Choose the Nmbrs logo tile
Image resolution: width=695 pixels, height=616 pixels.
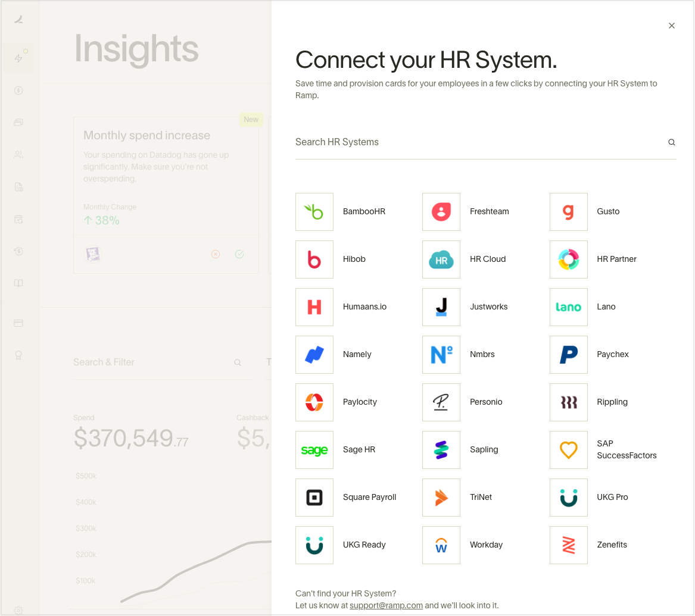[x=441, y=355]
